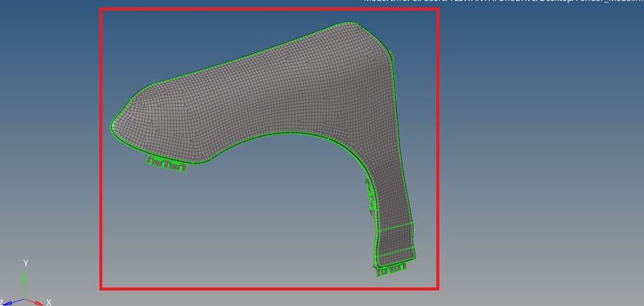
Task: Select the upper horizontal green line on the rear leg
Action: coord(394,227)
